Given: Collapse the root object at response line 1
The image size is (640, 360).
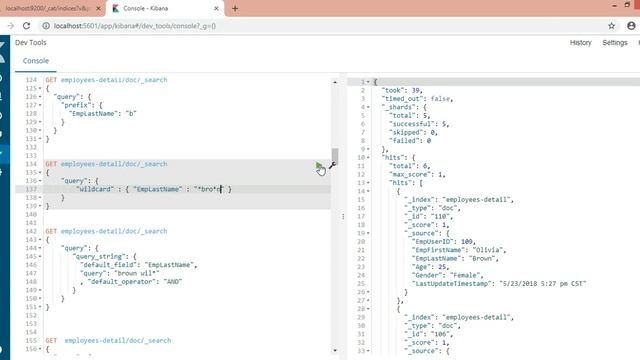Looking at the screenshot, I should click(x=368, y=82).
